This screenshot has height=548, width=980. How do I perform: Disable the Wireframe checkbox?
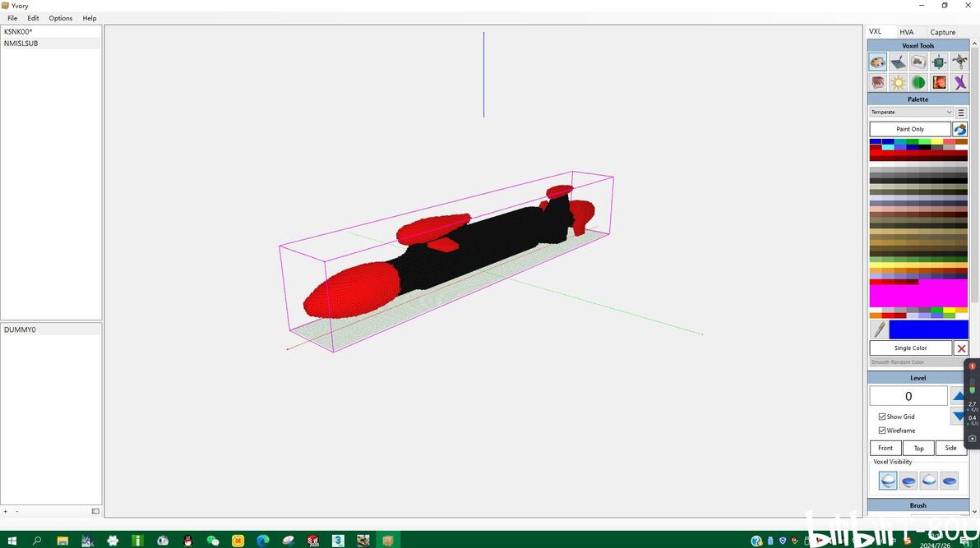coord(882,431)
